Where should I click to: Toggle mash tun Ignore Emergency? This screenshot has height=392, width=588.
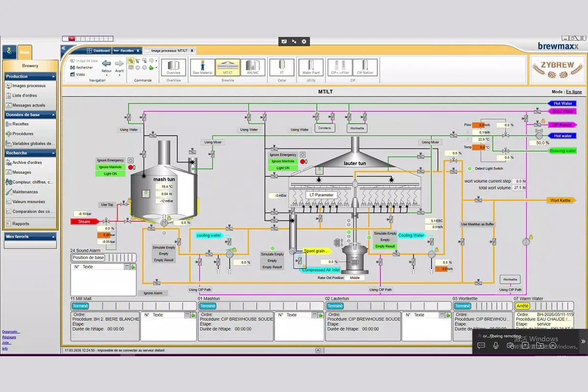pyautogui.click(x=111, y=160)
